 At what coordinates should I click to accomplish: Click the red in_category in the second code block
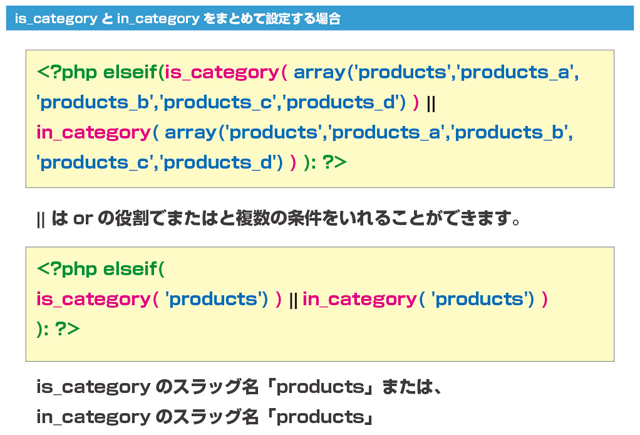point(359,299)
